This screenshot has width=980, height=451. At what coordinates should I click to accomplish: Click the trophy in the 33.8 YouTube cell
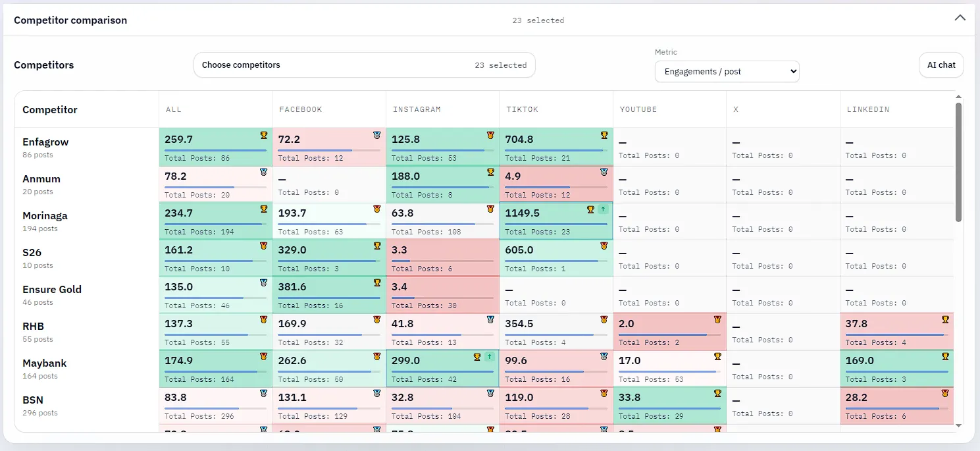(x=717, y=393)
